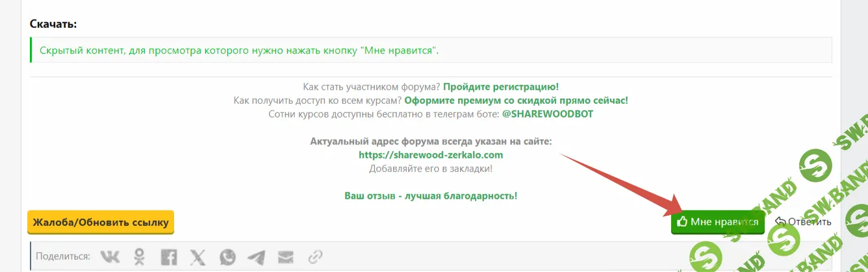Open the "Пройдите регистрацию!" link
868x272 pixels.
click(x=501, y=86)
